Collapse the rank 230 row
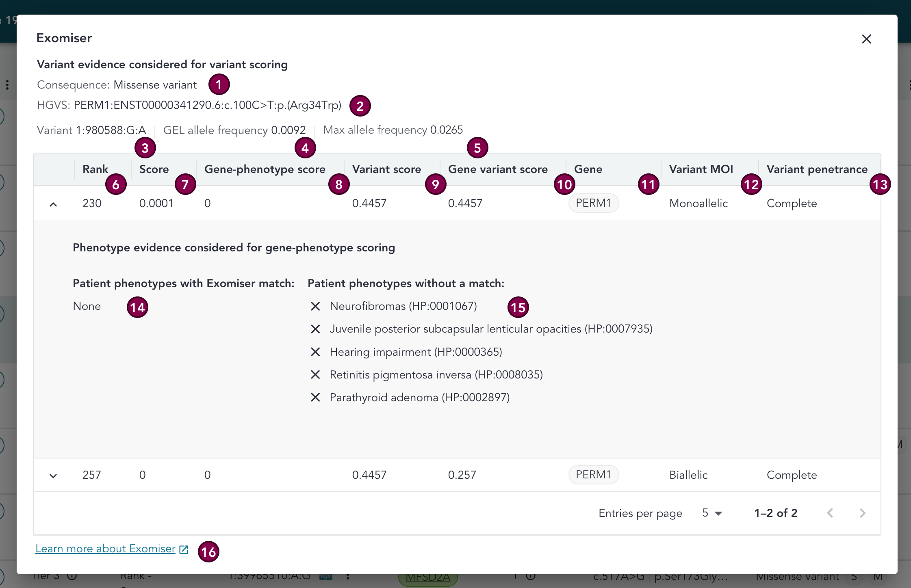This screenshot has width=911, height=588. point(53,204)
